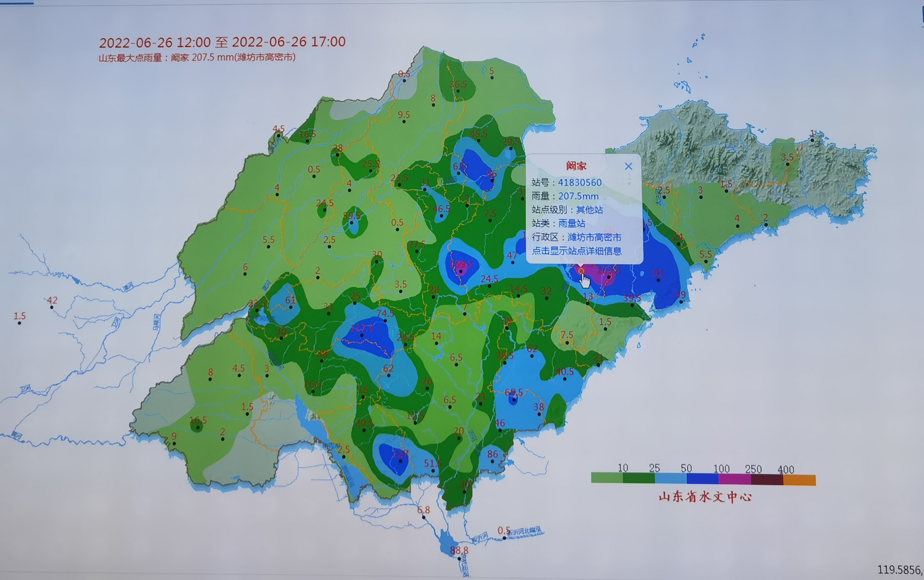Select station number 41830560 in popup

coord(579,182)
